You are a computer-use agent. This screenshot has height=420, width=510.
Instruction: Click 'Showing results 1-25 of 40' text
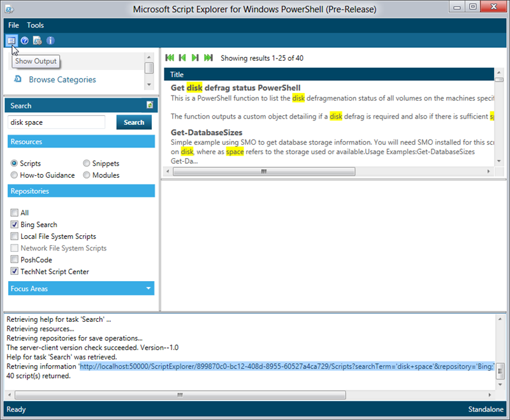(x=262, y=58)
